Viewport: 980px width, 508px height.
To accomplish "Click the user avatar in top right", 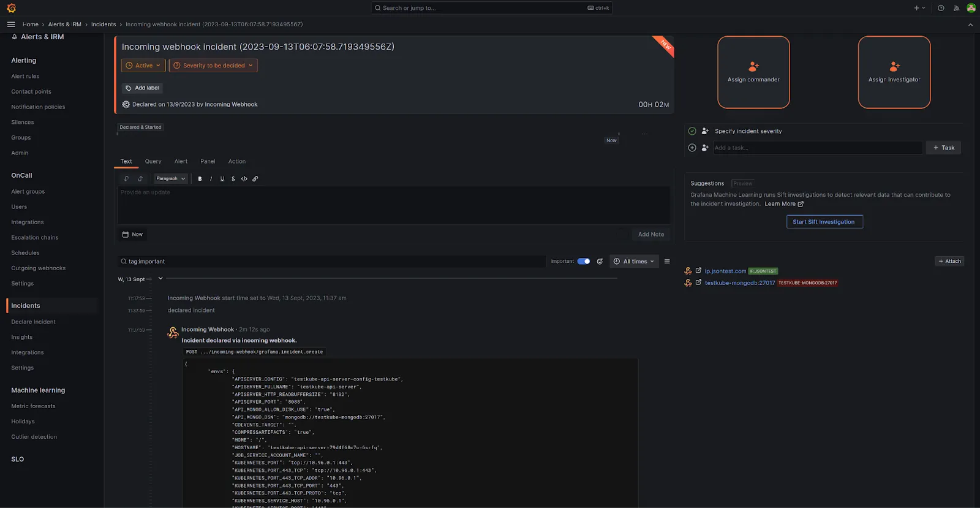I will (x=971, y=8).
